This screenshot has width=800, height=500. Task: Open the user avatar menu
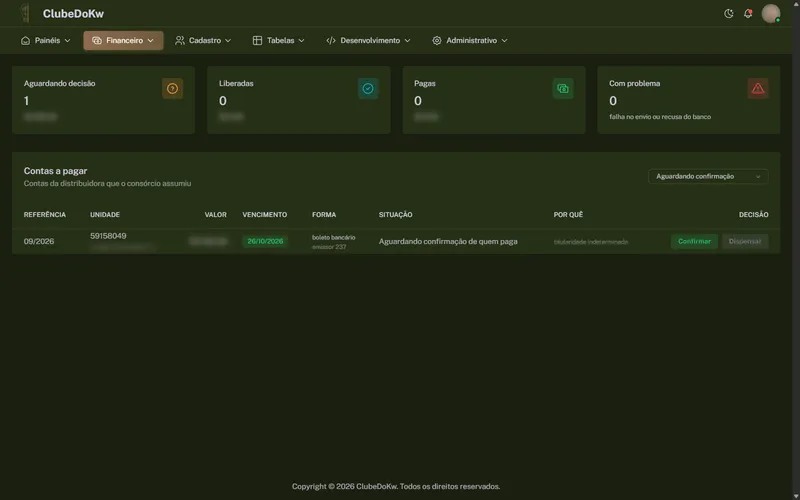tap(770, 14)
